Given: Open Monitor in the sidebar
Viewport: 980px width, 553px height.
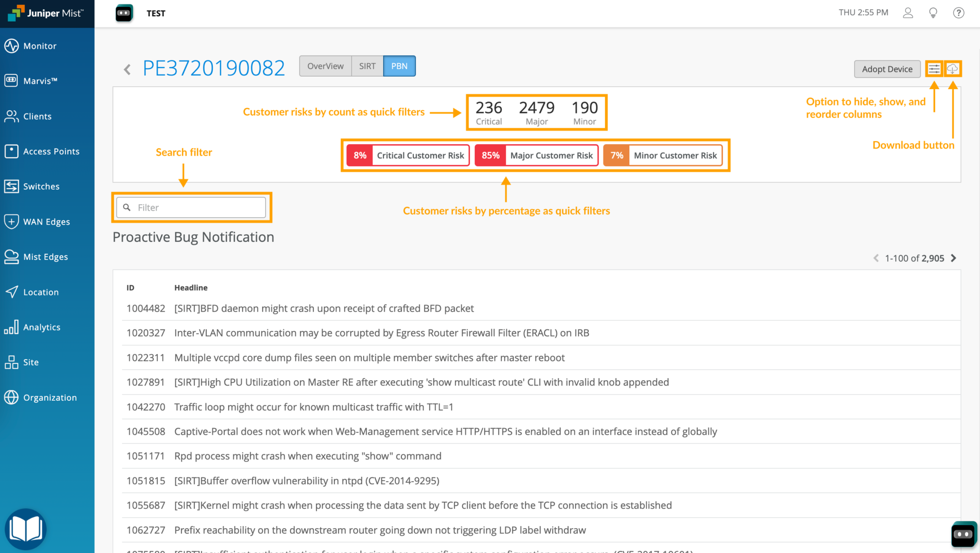Looking at the screenshot, I should [x=40, y=46].
